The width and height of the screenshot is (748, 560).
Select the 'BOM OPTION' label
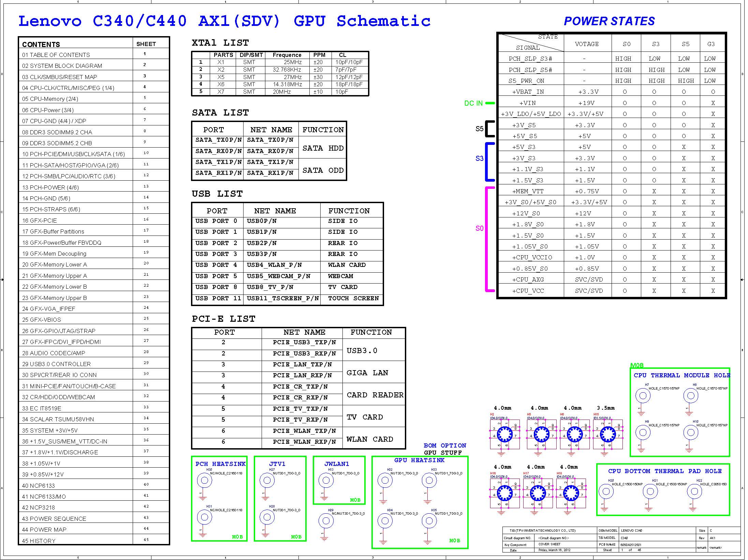click(x=445, y=445)
